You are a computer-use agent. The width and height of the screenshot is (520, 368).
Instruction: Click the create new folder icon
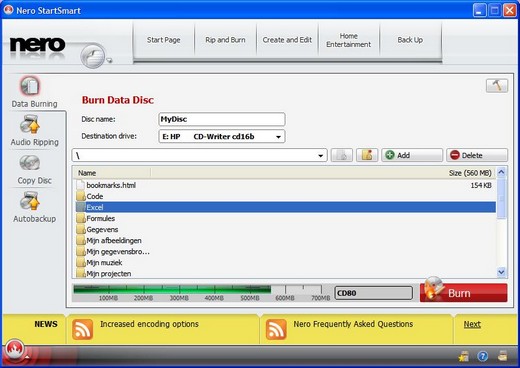pos(367,155)
